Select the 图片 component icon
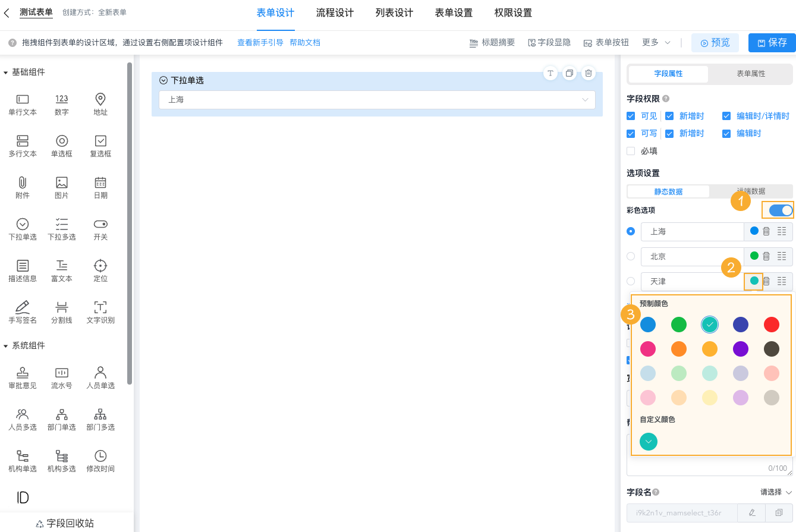796x532 pixels. click(61, 186)
